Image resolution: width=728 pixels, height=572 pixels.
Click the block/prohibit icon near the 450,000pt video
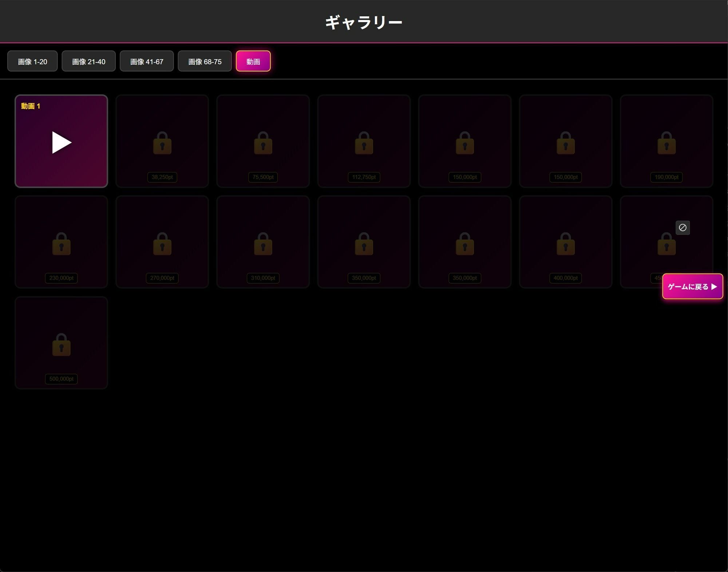[x=683, y=228]
